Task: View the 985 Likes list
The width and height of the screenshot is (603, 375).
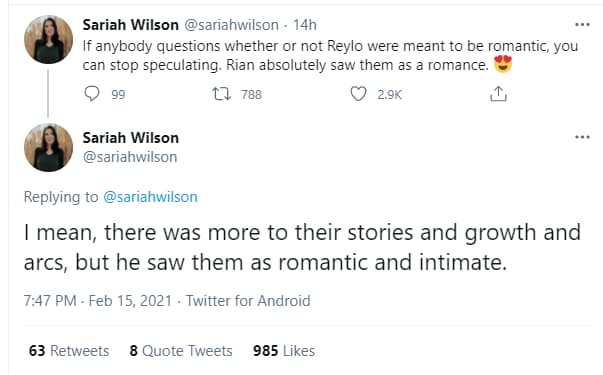Action: tap(284, 351)
